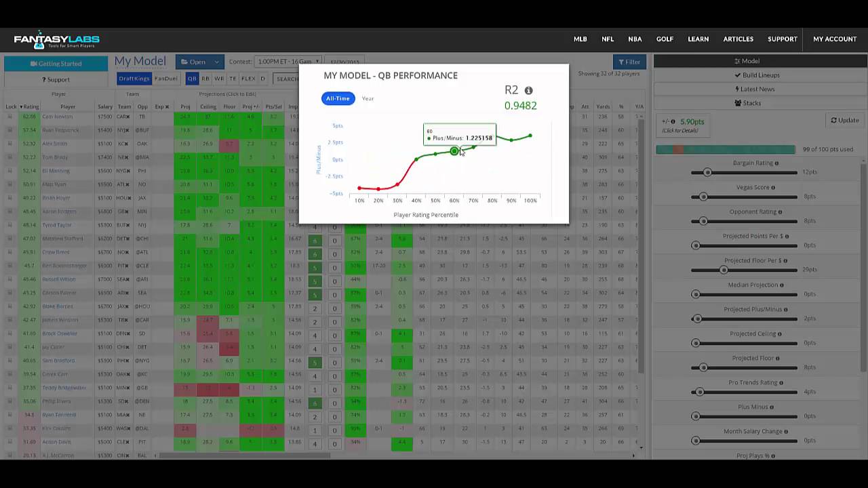The width and height of the screenshot is (868, 488).
Task: Open the Pro Trends Rating info icon
Action: coord(781,383)
